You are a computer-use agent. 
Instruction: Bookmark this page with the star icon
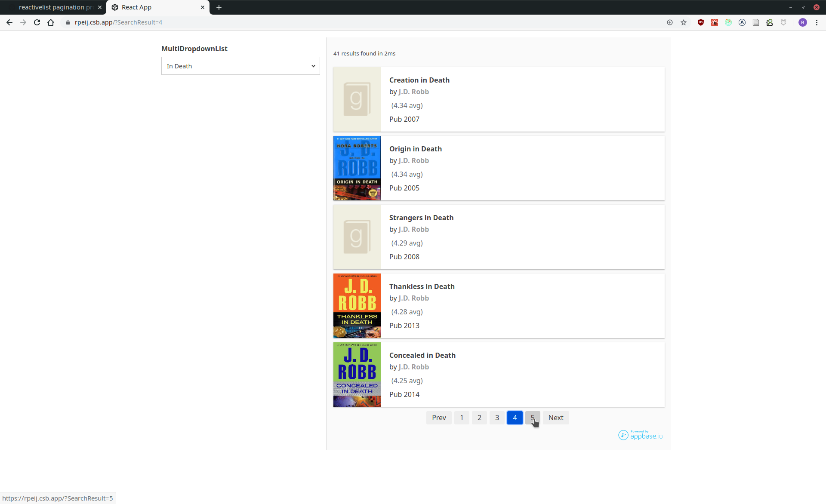(x=684, y=22)
